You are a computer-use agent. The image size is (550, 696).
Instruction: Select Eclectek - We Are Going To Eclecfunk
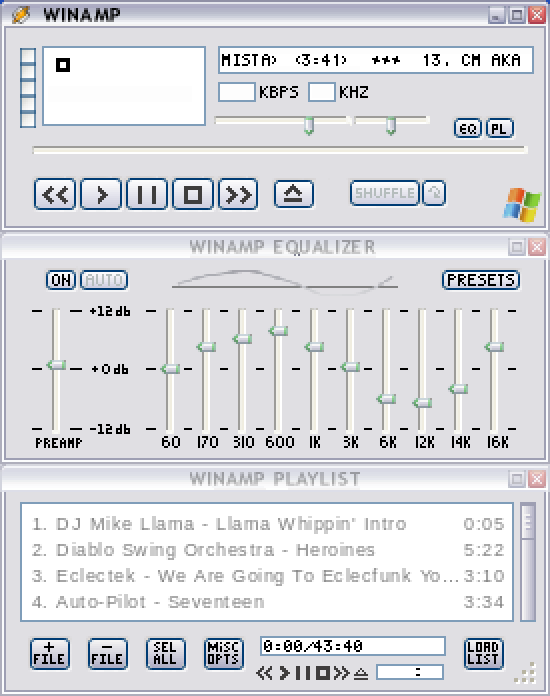(268, 576)
